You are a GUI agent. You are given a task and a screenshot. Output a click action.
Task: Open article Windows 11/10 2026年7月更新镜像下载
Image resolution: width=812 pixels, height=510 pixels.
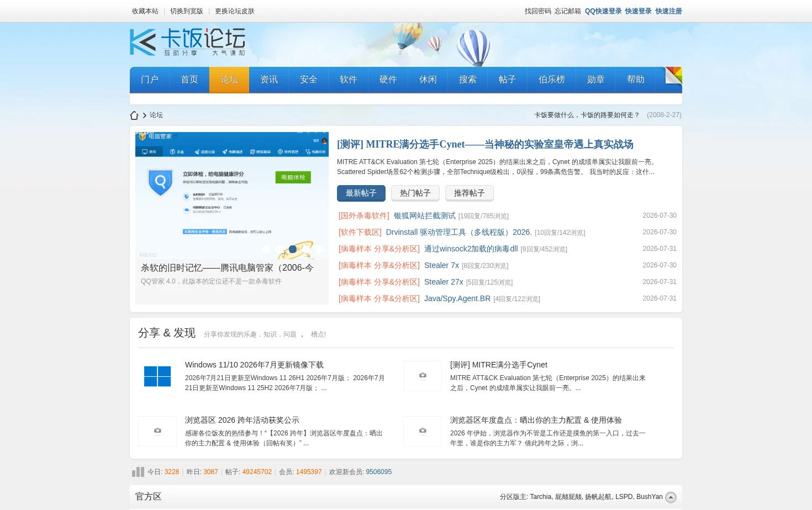pos(254,365)
